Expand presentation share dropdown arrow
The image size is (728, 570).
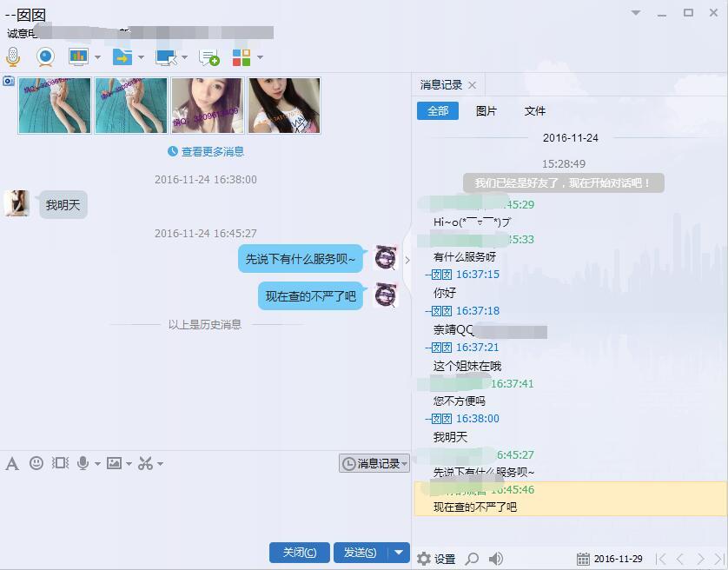tap(97, 57)
